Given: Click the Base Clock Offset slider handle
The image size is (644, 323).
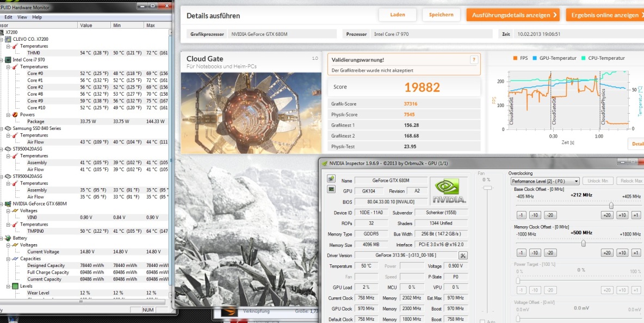Looking at the screenshot, I should coord(611,205).
